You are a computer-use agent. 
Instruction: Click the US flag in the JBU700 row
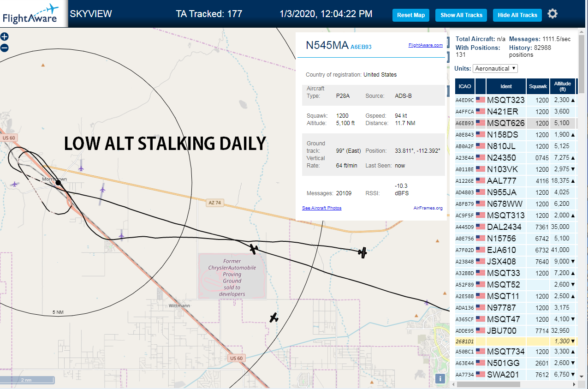[x=481, y=330]
